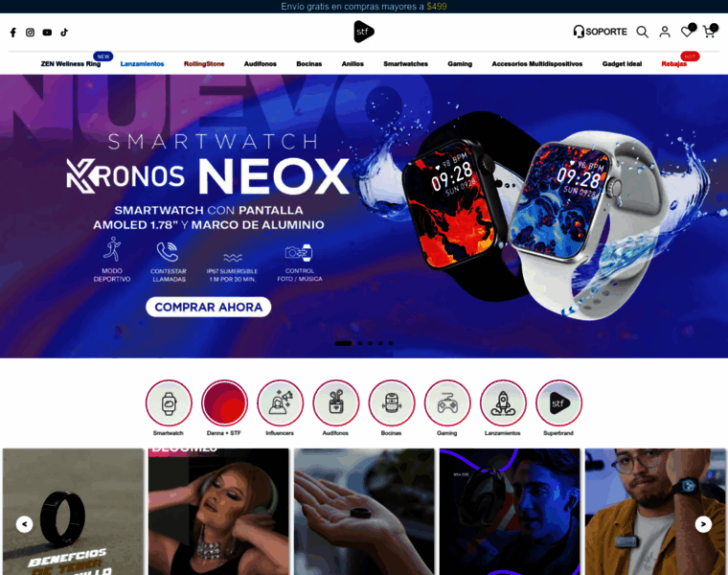Open the user account icon

point(665,32)
